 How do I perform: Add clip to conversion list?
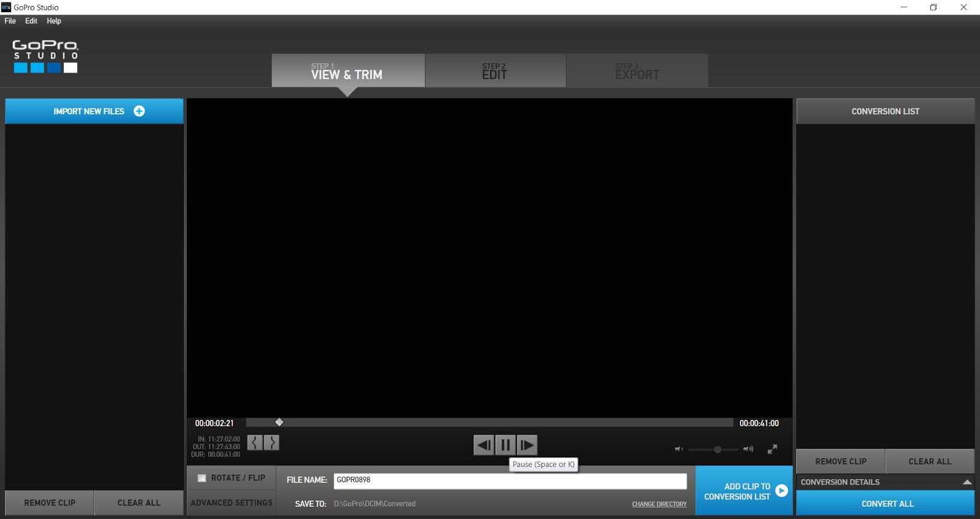(x=744, y=491)
